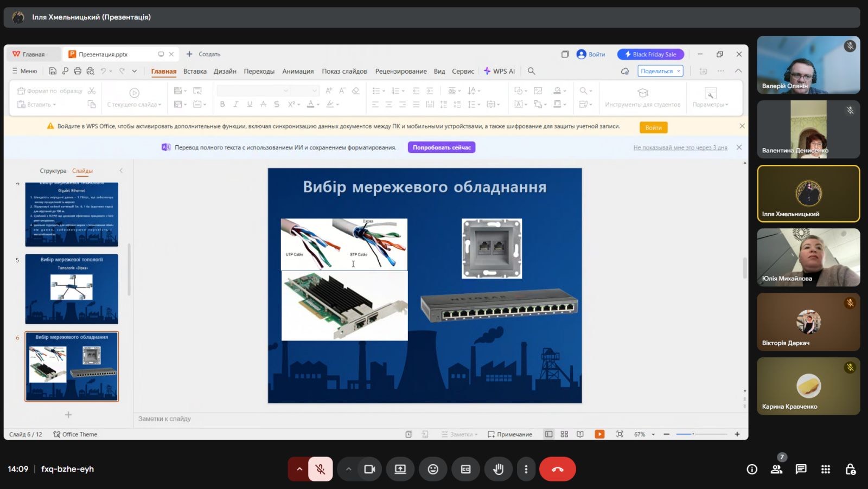
Task: Unmute the microphone in the call bar
Action: pyautogui.click(x=321, y=469)
